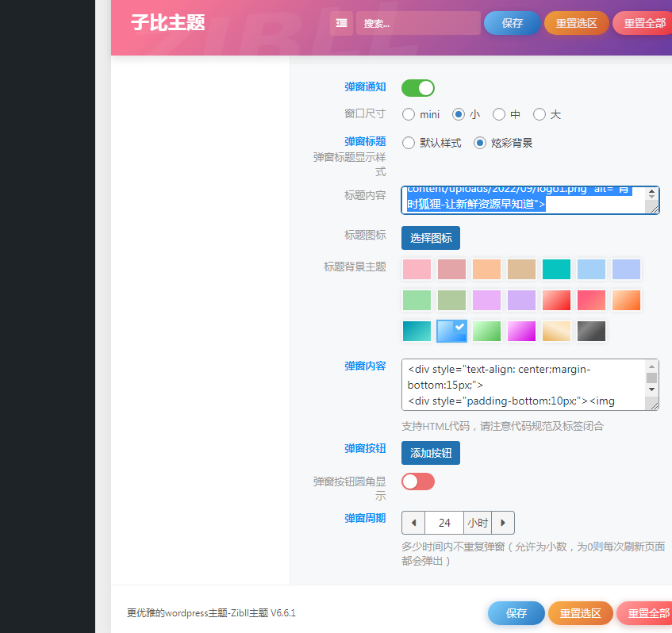Click the menu list icon beside search
This screenshot has height=633, width=672.
[341, 23]
